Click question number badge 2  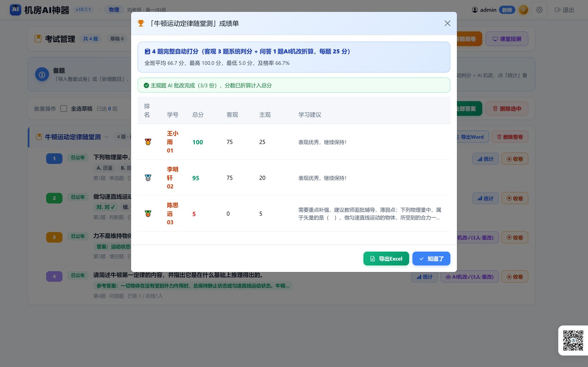[x=54, y=198]
